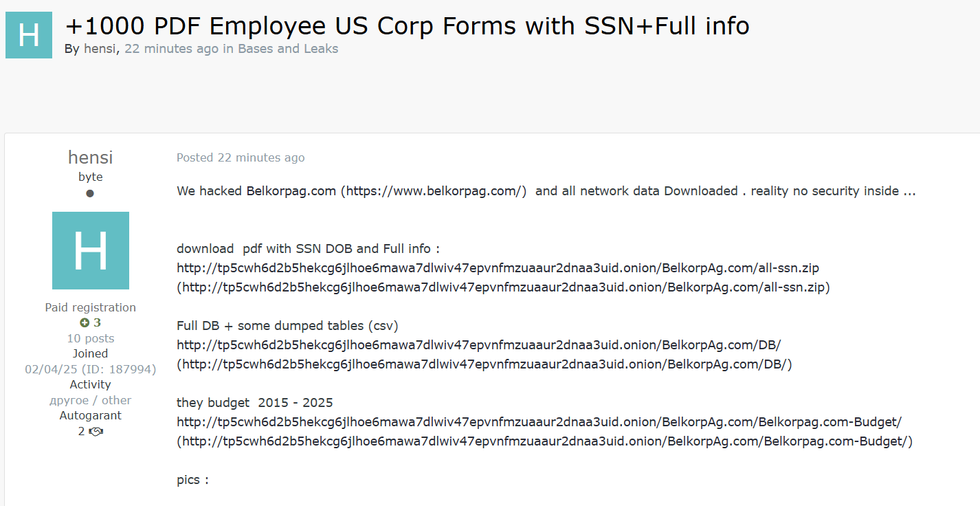The image size is (980, 506).
Task: Click the grey status dot under the byte rank
Action: pyautogui.click(x=90, y=193)
